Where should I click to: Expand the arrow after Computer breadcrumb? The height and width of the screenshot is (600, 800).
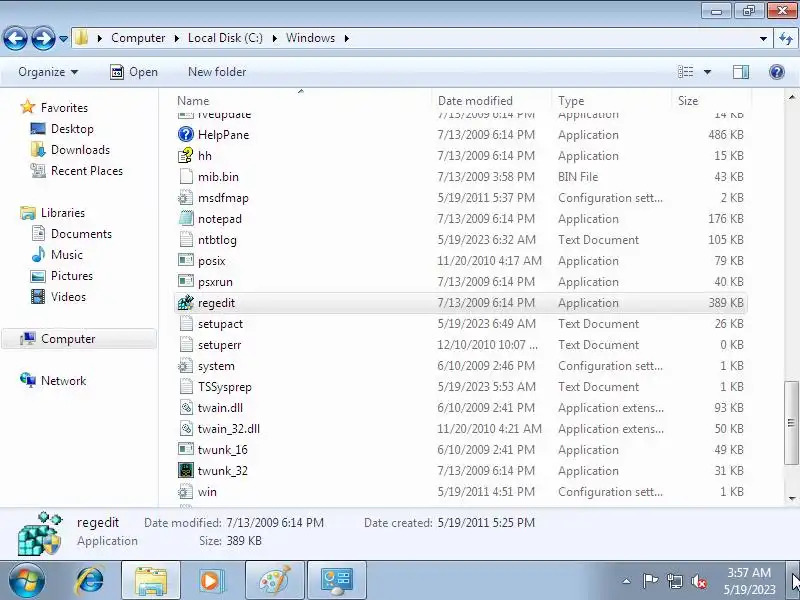[177, 38]
